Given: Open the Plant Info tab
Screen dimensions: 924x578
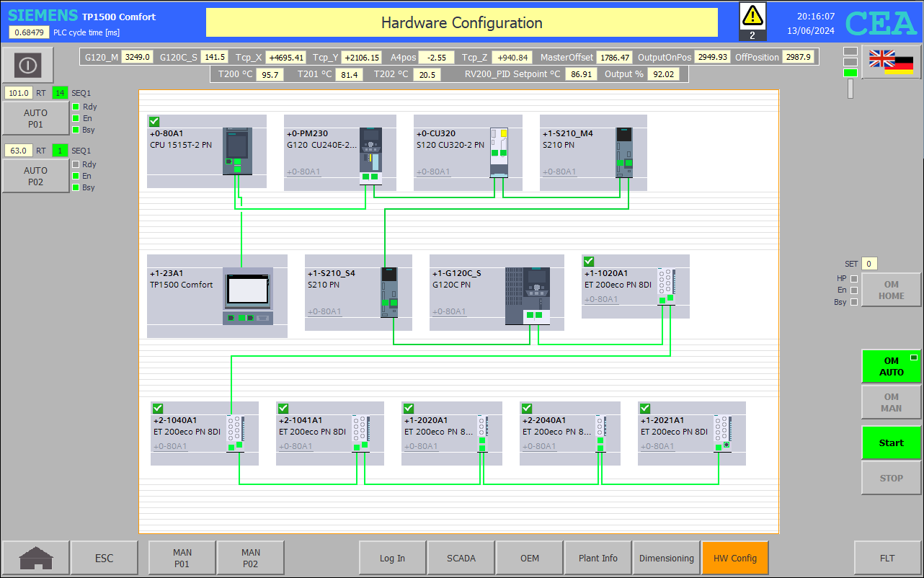Looking at the screenshot, I should click(x=598, y=558).
